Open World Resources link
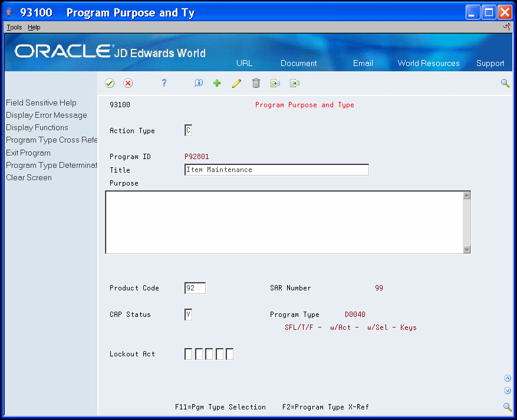This screenshot has height=420, width=517. [429, 63]
